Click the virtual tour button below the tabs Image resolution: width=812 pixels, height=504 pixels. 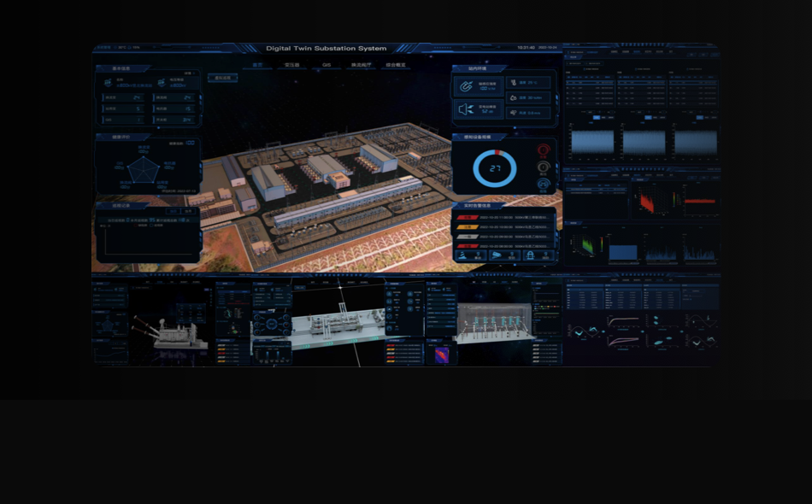tap(223, 78)
